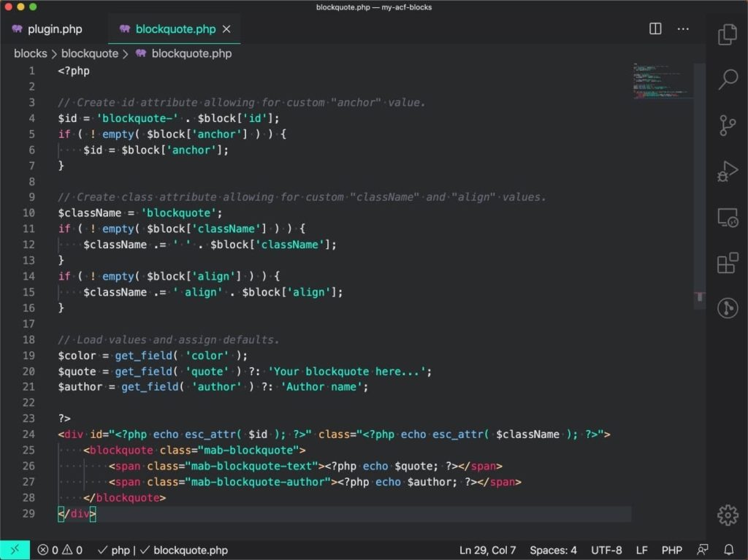Viewport: 748px width, 560px height.
Task: Open the Settings gear menu
Action: click(728, 515)
